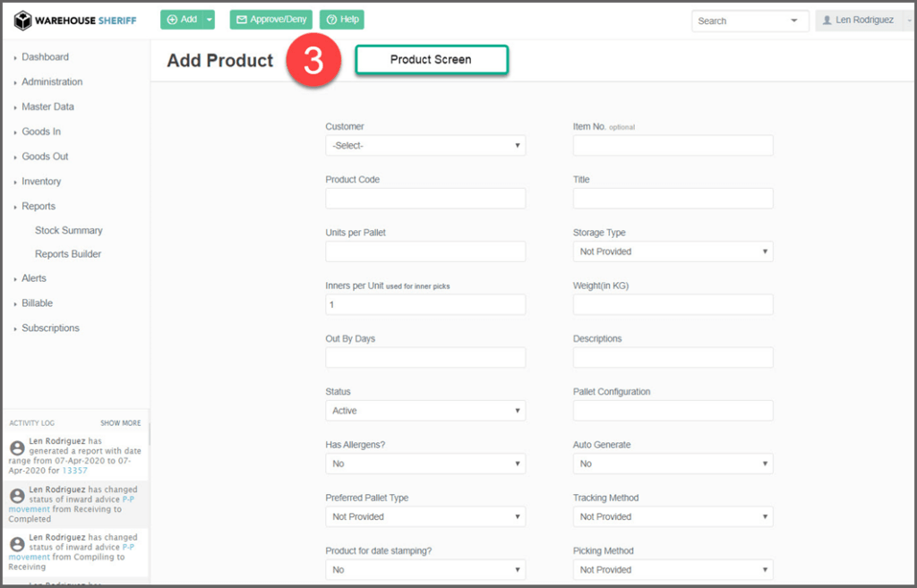The image size is (917, 588).
Task: Expand the Goods In sidebar section
Action: (41, 132)
